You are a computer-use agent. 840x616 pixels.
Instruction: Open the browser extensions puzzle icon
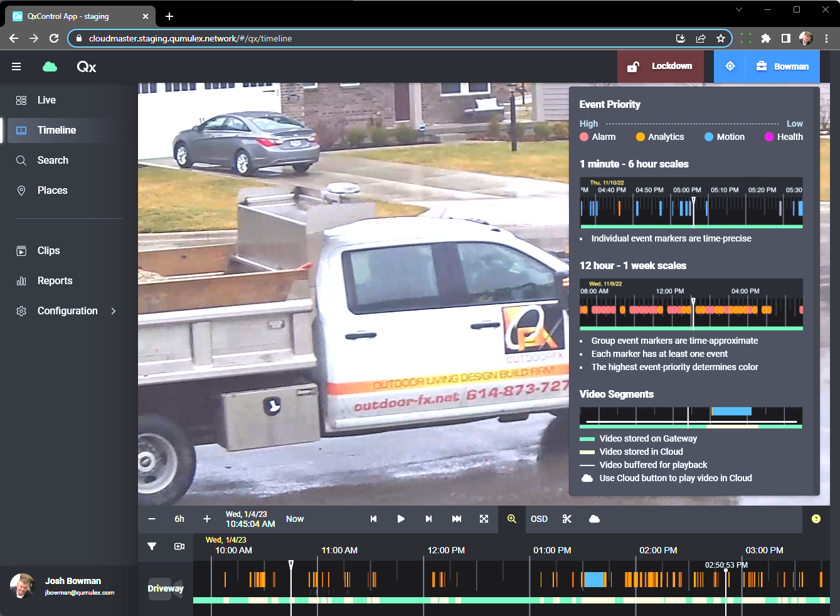[x=766, y=38]
